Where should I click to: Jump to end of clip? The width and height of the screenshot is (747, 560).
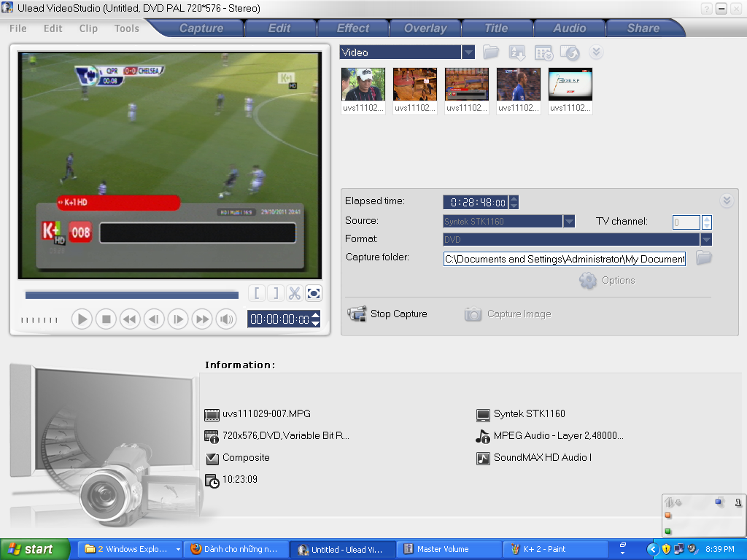pos(202,319)
